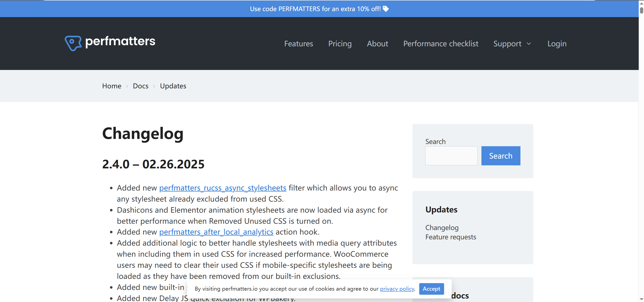Navigate to Home via breadcrumb
The image size is (644, 302).
[111, 86]
